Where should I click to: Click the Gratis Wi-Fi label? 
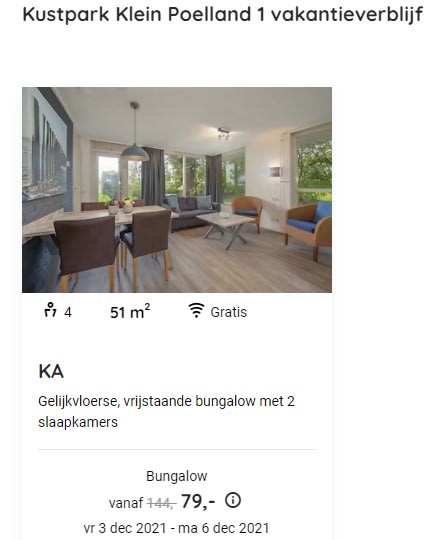pyautogui.click(x=229, y=312)
